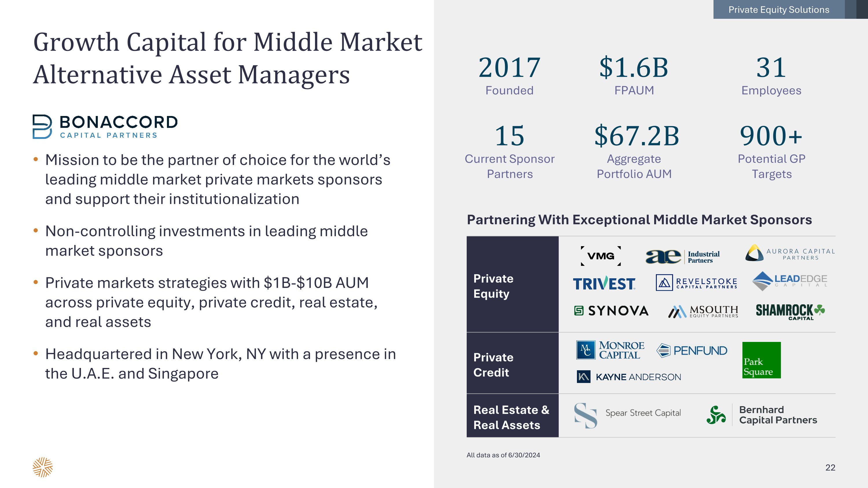Image resolution: width=868 pixels, height=488 pixels.
Task: Select the LeadEdge Capital logo
Action: [790, 281]
